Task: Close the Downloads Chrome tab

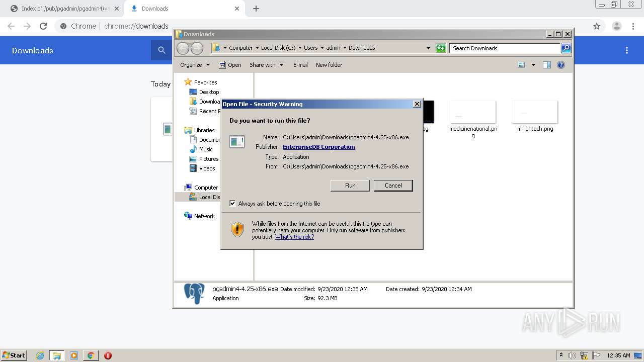Action: tap(237, 9)
